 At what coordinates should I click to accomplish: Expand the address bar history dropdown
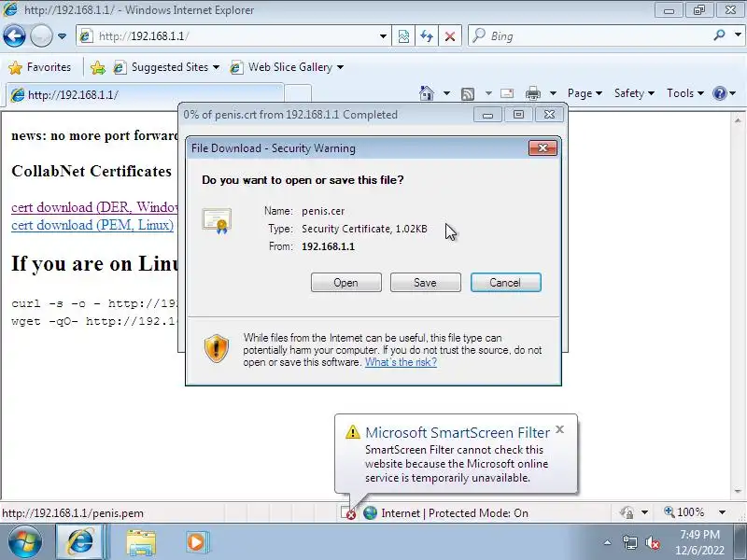383,36
